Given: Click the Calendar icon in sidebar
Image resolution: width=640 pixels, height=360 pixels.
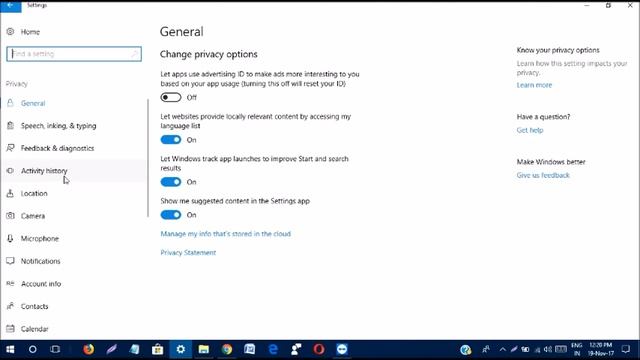Looking at the screenshot, I should (x=10, y=329).
